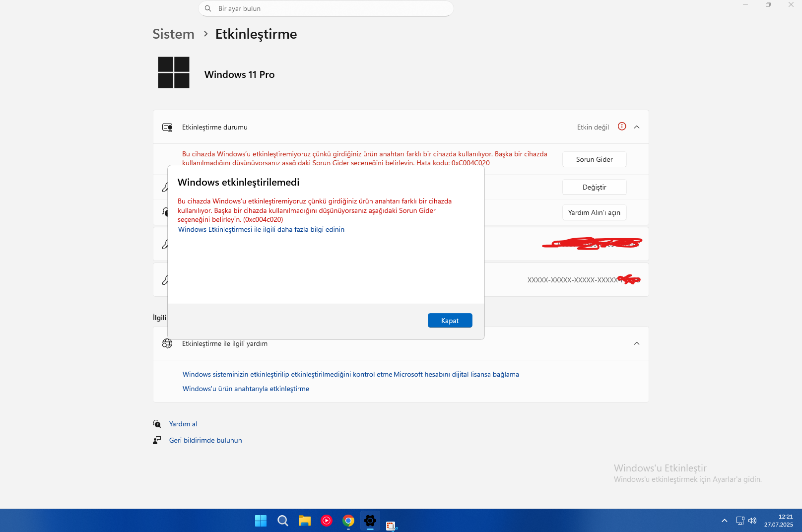Click the "Windows 11 Pro" edition text
Image resolution: width=802 pixels, height=532 pixels.
click(x=239, y=74)
